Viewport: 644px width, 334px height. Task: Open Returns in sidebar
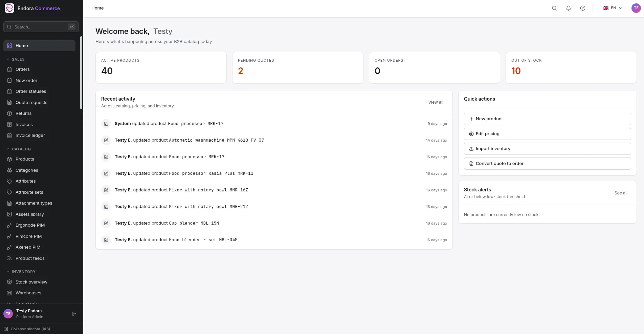(x=39, y=113)
